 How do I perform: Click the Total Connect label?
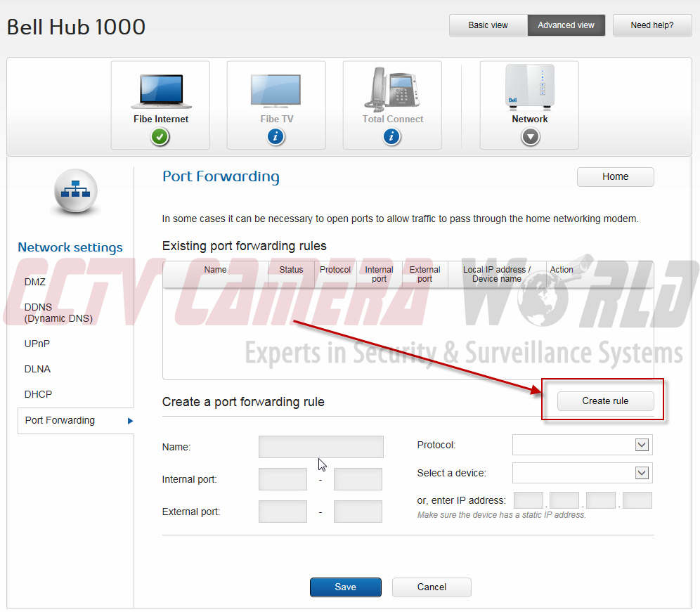click(x=393, y=119)
